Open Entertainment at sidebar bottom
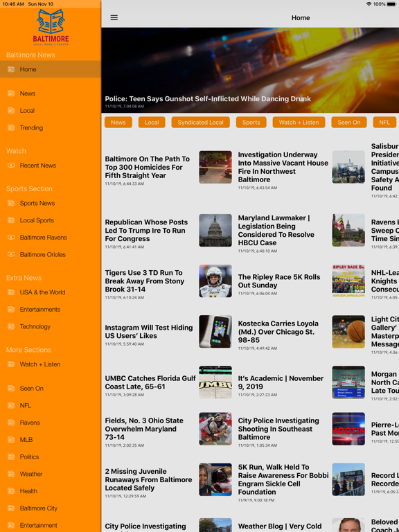Viewport: 399px width, 532px height. [x=51, y=525]
